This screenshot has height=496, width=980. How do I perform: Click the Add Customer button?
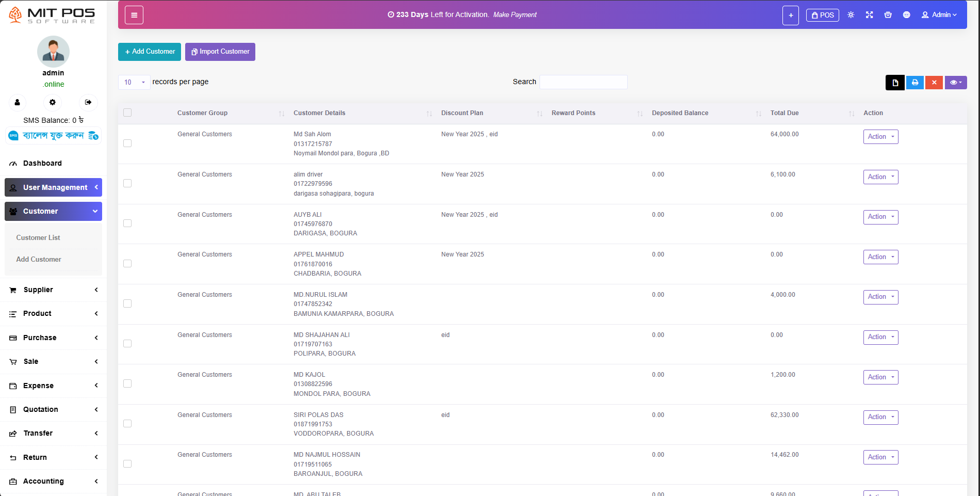[x=150, y=52]
